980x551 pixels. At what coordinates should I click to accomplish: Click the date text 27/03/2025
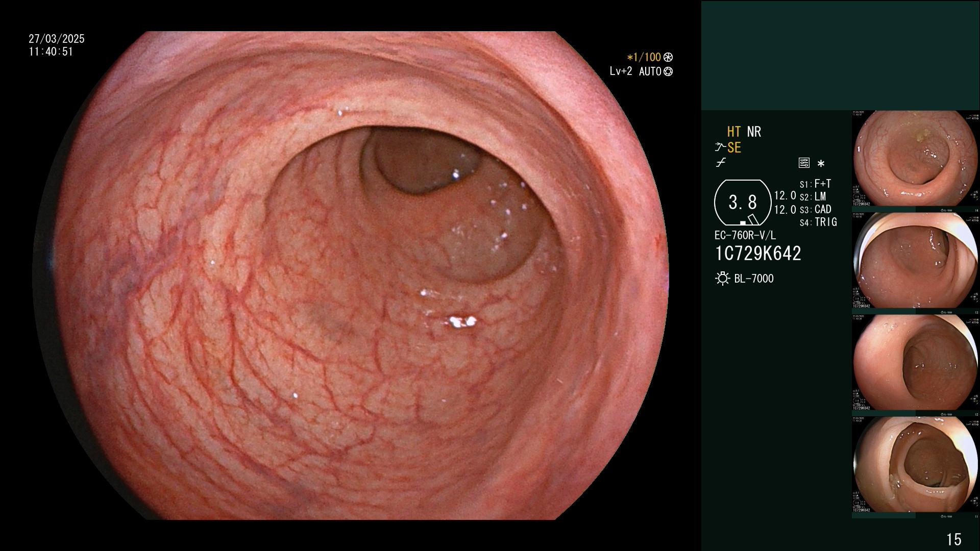point(57,39)
